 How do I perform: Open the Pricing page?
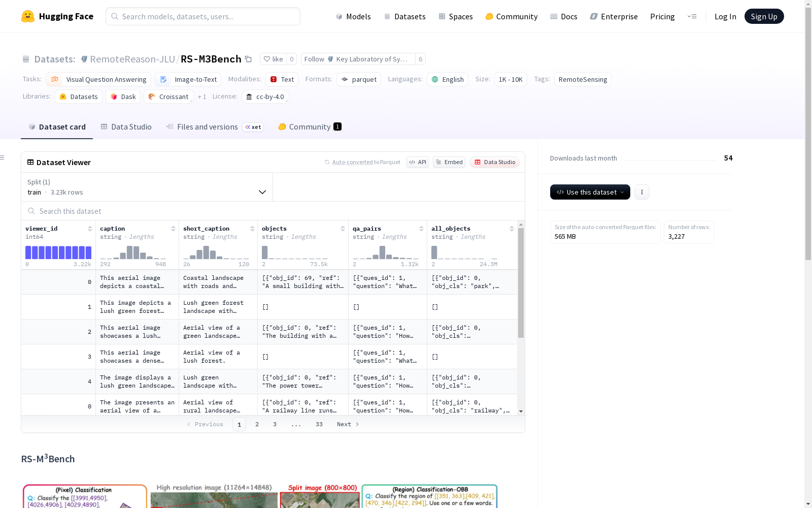pyautogui.click(x=662, y=16)
